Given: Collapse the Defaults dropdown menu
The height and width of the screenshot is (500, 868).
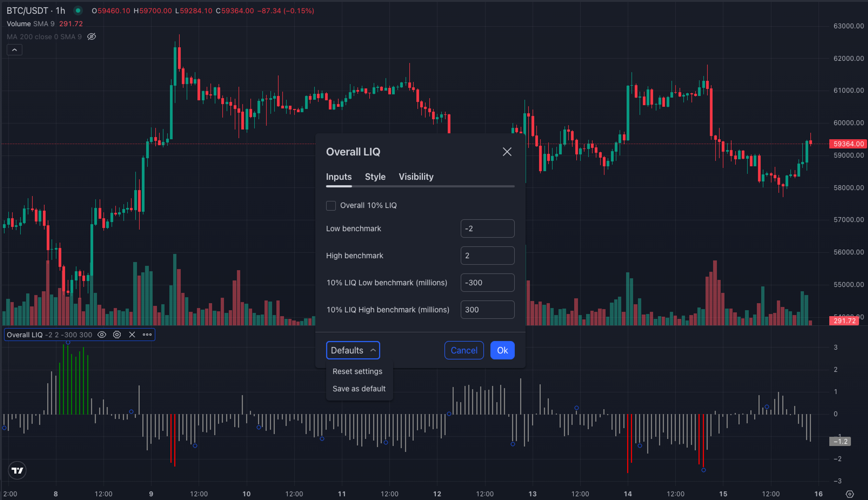Looking at the screenshot, I should [x=352, y=350].
